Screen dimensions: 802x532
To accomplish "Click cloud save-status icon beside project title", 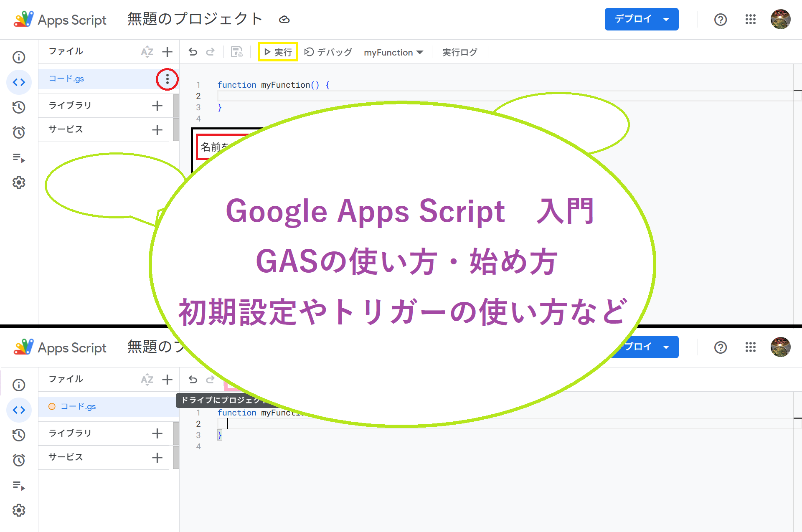I will click(x=284, y=20).
